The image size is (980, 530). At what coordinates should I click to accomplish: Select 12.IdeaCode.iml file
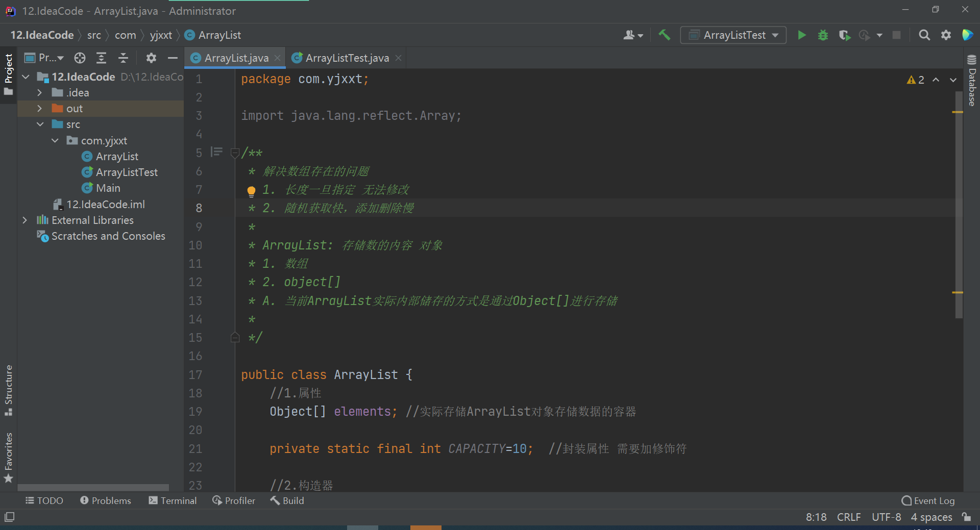click(99, 205)
